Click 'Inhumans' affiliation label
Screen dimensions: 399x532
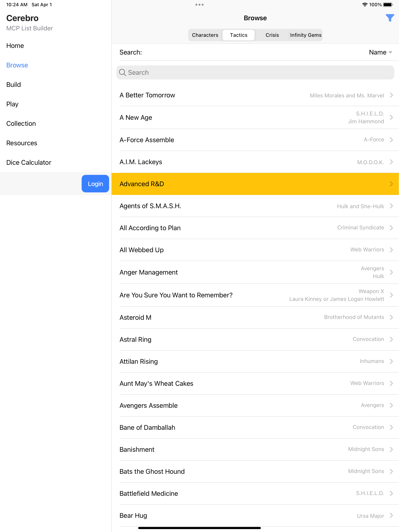point(372,361)
